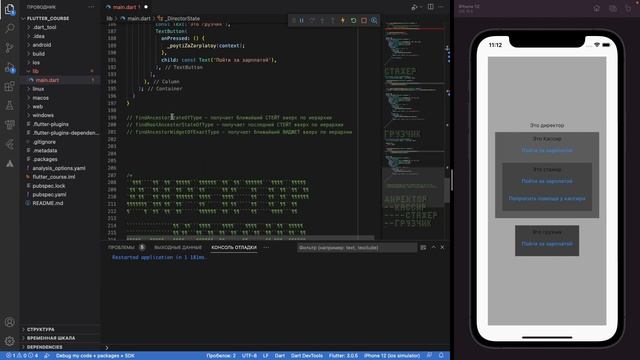Switch to the main.dart editor tab

click(x=126, y=7)
